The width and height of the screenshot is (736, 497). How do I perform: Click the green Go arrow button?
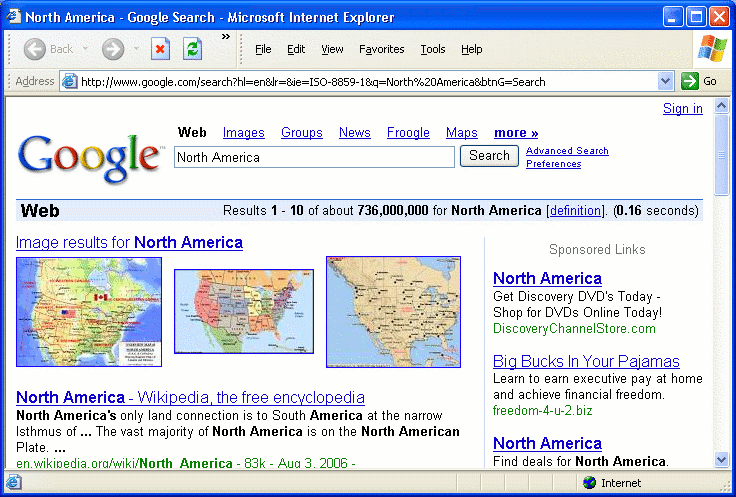click(x=690, y=81)
